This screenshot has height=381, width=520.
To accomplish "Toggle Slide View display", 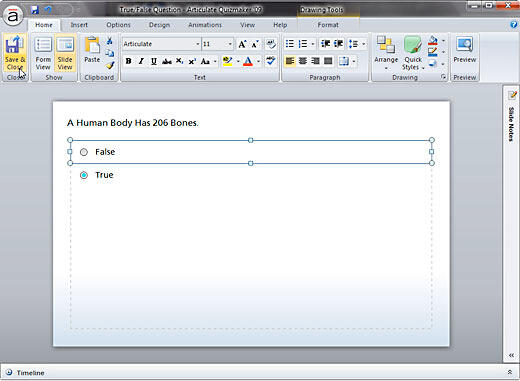I will coord(65,53).
